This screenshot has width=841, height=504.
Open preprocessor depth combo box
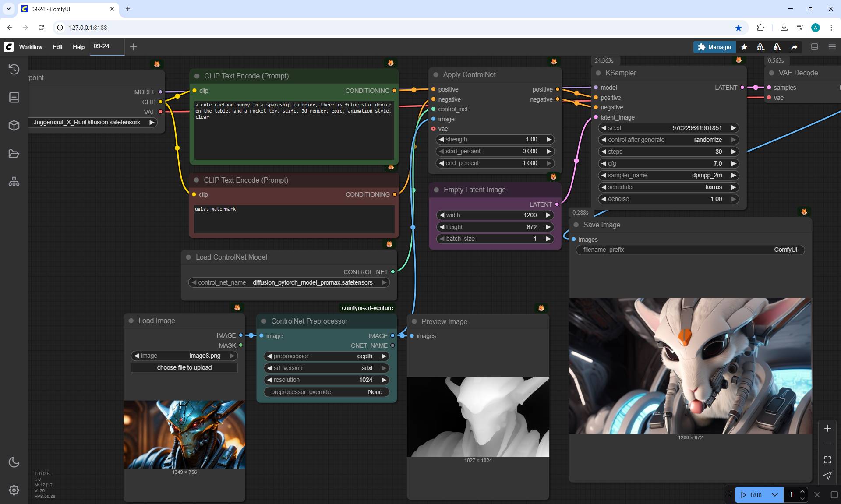tap(326, 356)
